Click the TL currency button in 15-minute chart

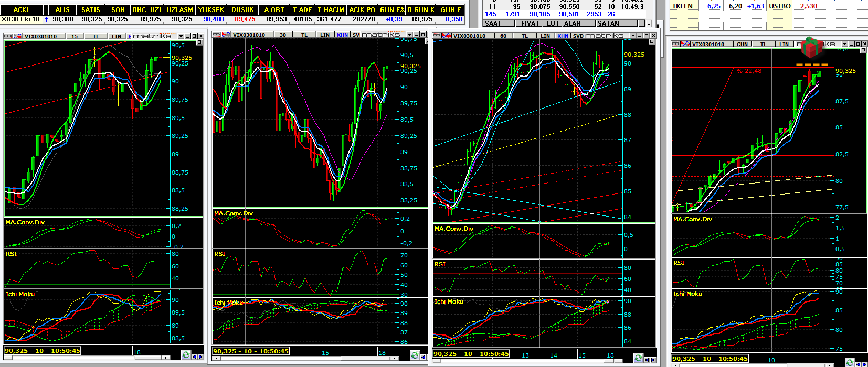(x=96, y=36)
